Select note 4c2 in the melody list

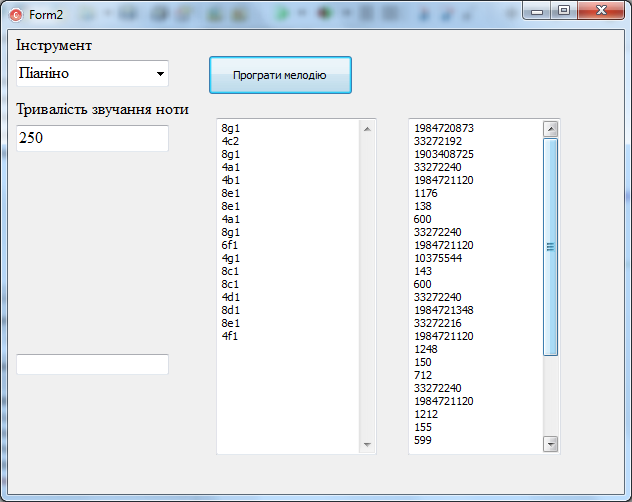point(231,141)
